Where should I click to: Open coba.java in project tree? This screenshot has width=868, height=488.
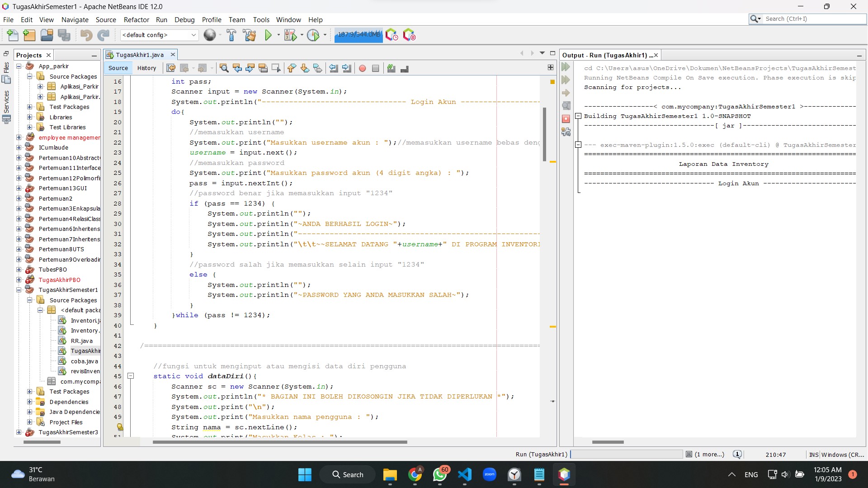tap(84, 361)
